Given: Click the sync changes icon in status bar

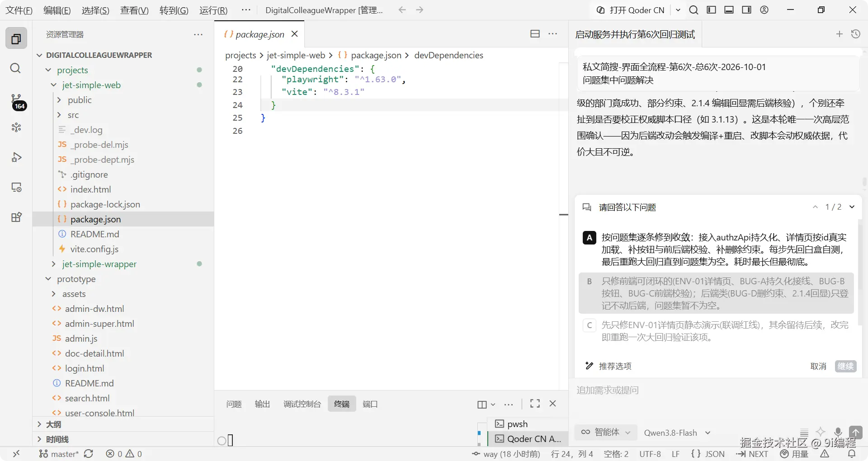Looking at the screenshot, I should (89, 454).
